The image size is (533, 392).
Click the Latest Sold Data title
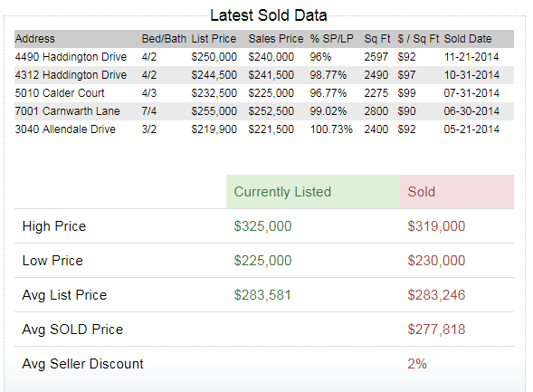pos(269,15)
